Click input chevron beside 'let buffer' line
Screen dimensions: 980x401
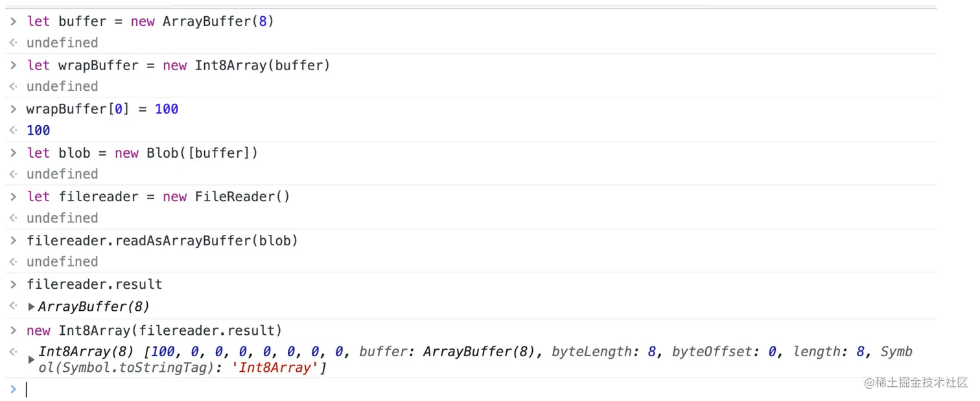coord(13,21)
